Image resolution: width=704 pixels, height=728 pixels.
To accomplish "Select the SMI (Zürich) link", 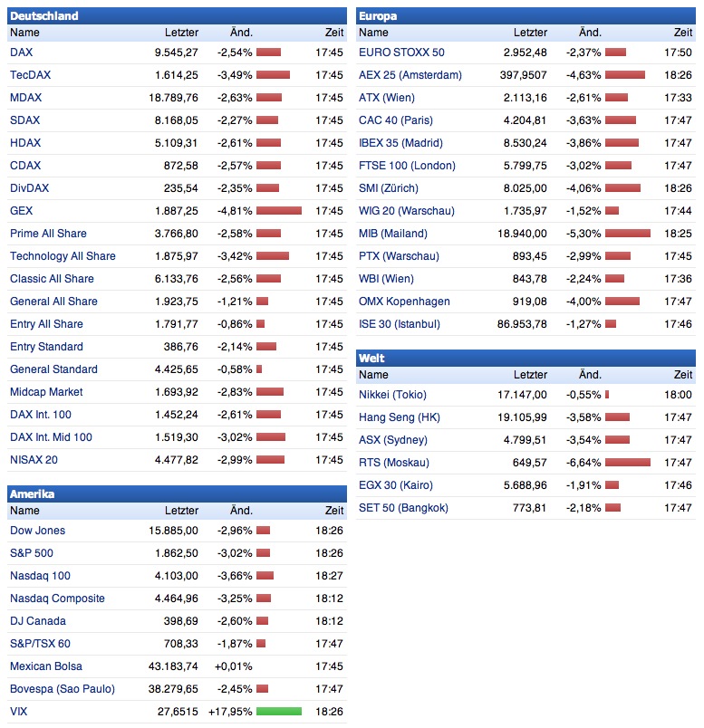I will (x=389, y=188).
